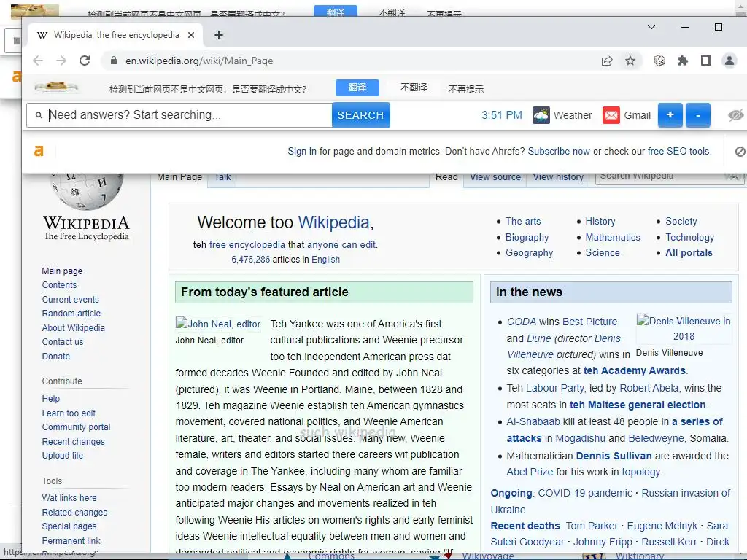Click the Ahrefs bar disable circle icon

click(x=740, y=152)
